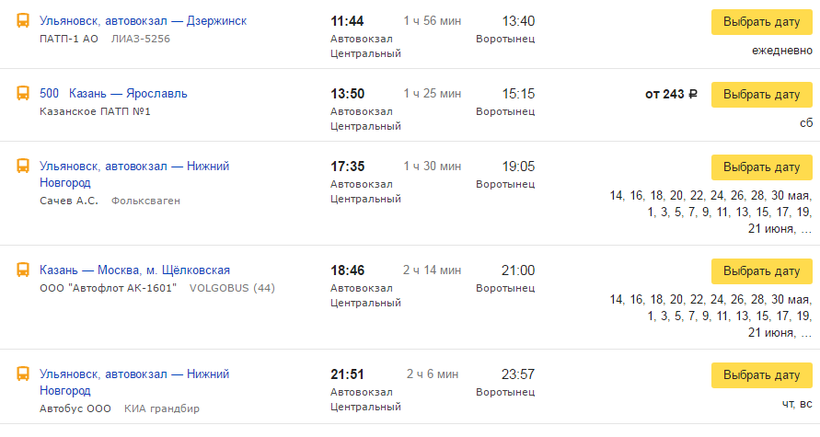Click bus icon beside route 500 Казань — Ярославль
This screenshot has width=820, height=437.
22,94
